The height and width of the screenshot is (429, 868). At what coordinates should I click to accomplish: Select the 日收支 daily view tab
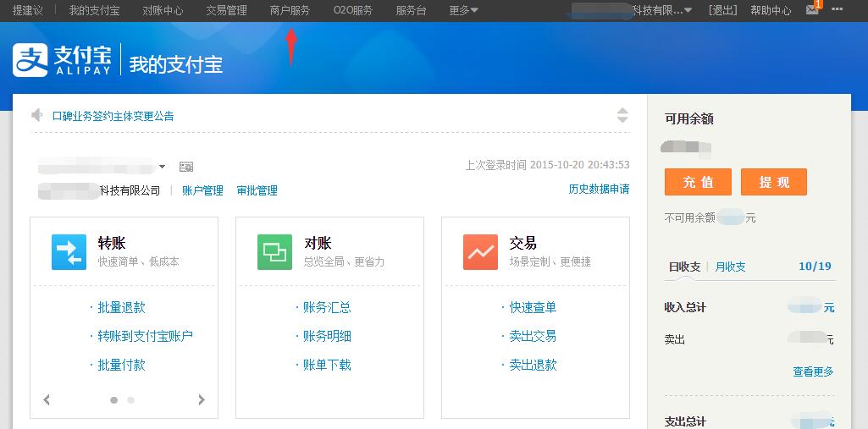684,267
